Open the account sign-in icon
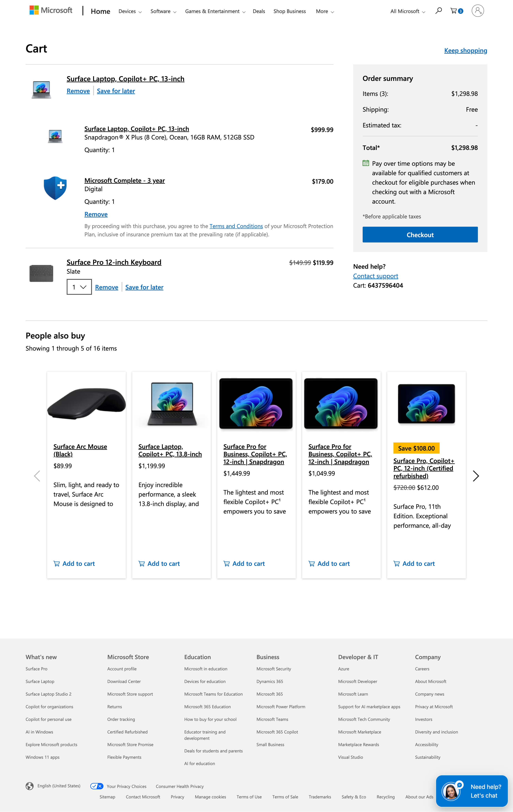513x812 pixels. click(x=478, y=11)
